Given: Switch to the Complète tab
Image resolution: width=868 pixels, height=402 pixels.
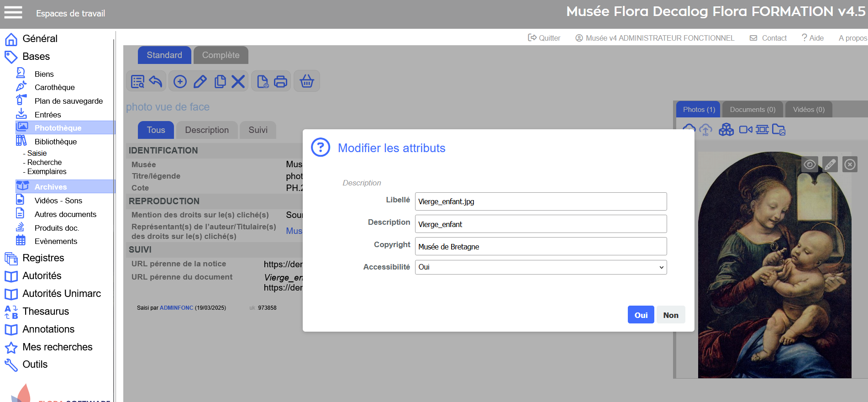Looking at the screenshot, I should pyautogui.click(x=221, y=55).
